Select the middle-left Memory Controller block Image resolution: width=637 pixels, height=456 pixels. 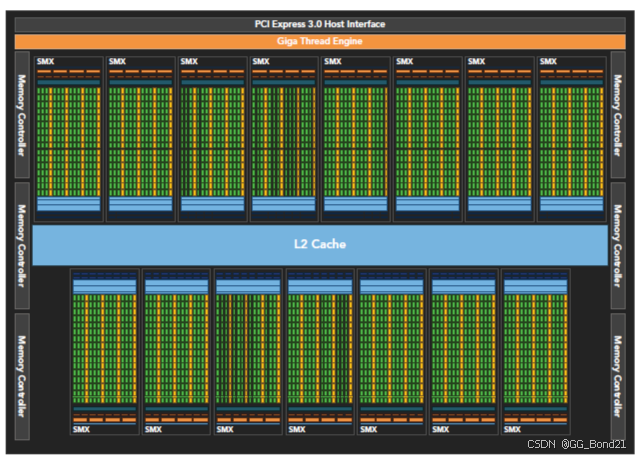[22, 245]
